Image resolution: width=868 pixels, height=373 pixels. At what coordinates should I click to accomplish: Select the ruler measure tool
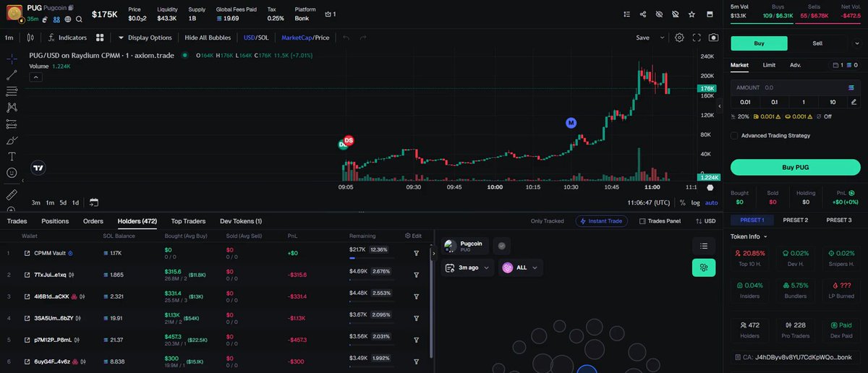(x=12, y=194)
